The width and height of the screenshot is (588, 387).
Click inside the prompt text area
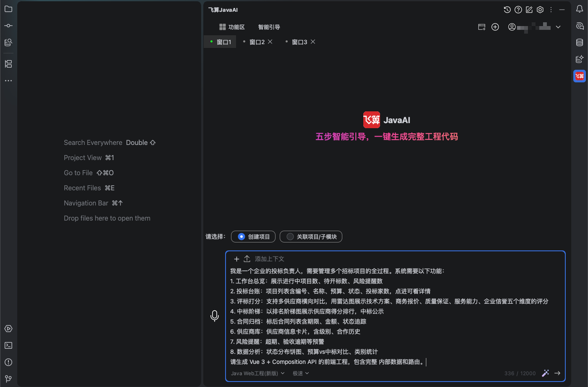[395, 316]
